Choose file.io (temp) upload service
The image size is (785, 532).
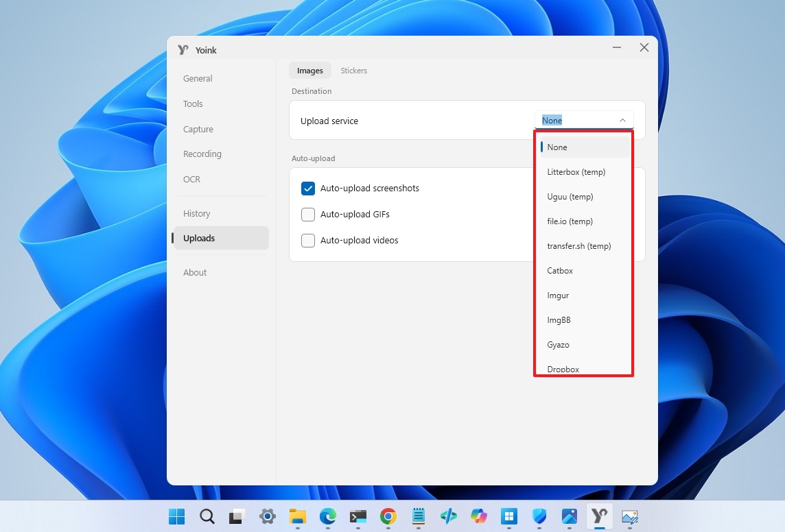coord(585,221)
